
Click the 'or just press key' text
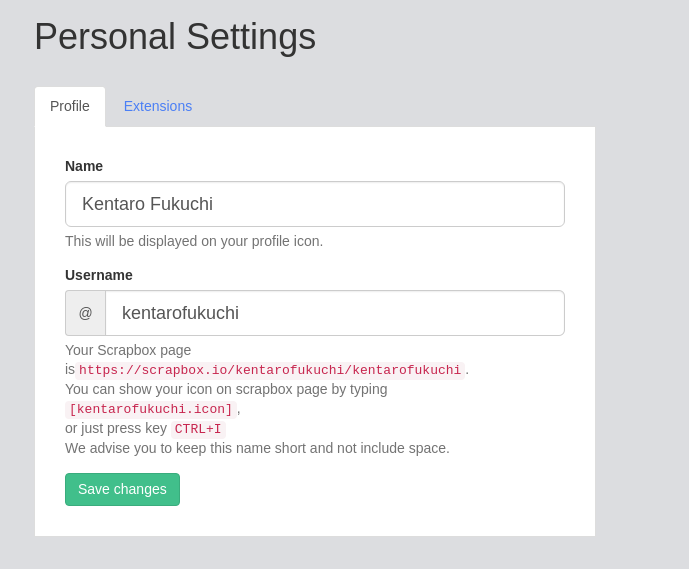pyautogui.click(x=116, y=428)
